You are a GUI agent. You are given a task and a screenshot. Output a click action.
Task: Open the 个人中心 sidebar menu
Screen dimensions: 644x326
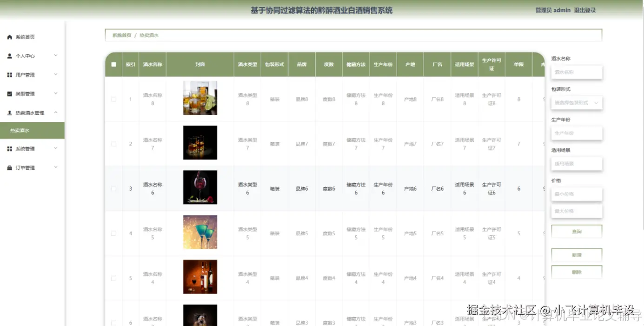tap(32, 56)
